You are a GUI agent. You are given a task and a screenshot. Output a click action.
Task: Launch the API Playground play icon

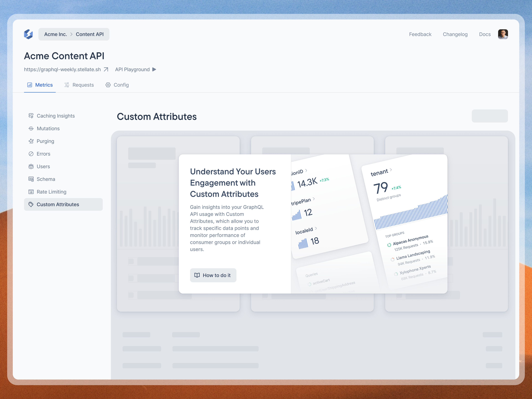(x=154, y=69)
